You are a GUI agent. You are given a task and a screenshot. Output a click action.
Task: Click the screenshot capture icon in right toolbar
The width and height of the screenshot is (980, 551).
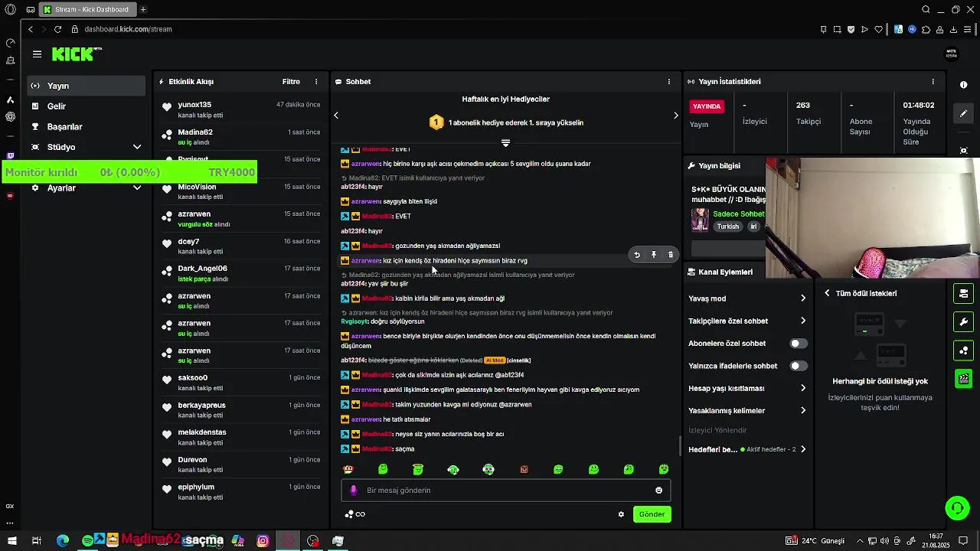point(963,151)
